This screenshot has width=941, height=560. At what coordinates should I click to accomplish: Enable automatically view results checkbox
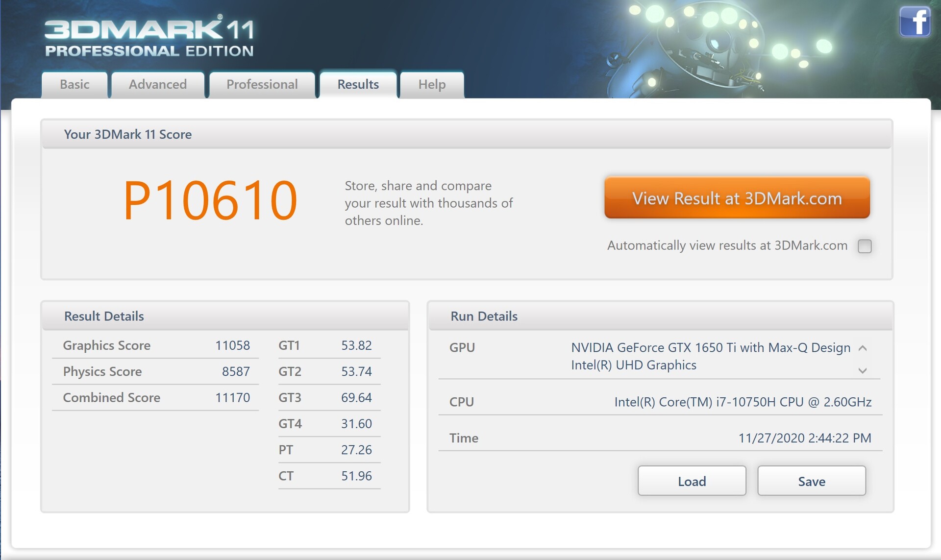(865, 246)
